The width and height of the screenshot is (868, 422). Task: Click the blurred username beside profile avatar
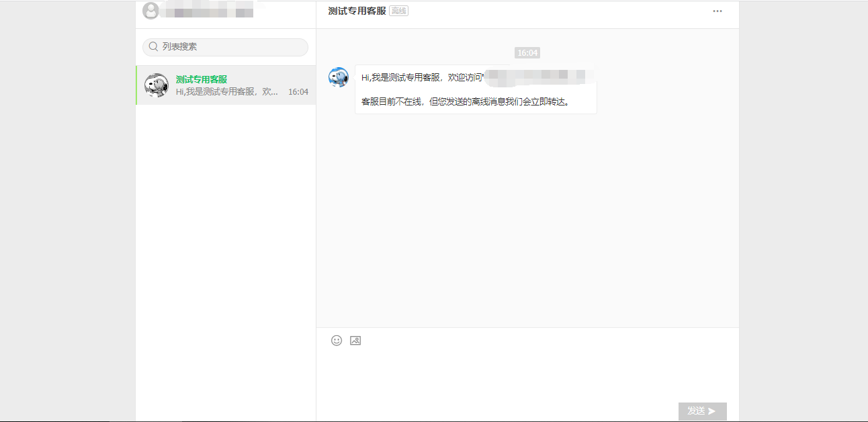[x=208, y=12]
